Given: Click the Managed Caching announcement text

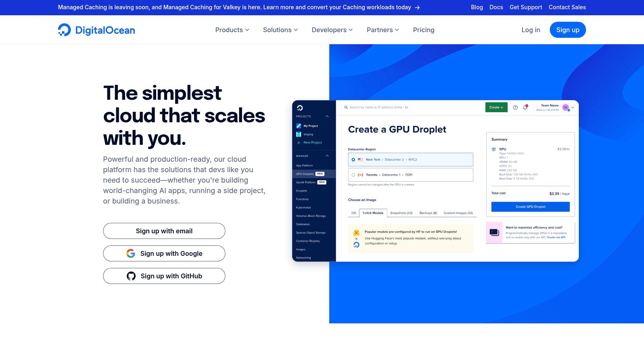Looking at the screenshot, I should click(x=234, y=7).
